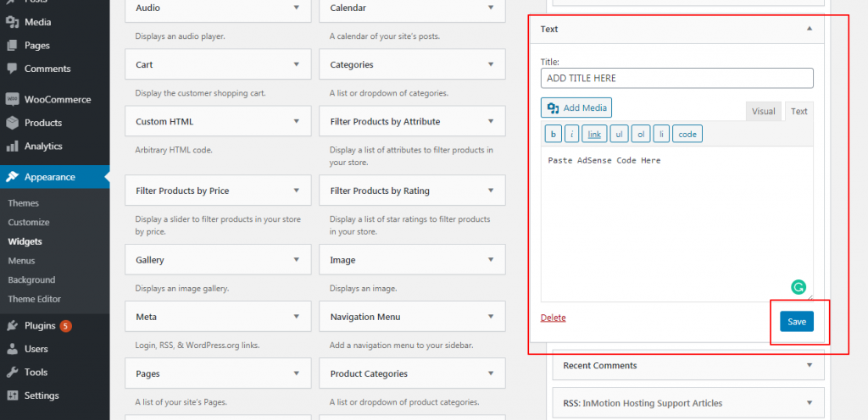The width and height of the screenshot is (868, 420).
Task: Click the Products box icon
Action: 12,123
